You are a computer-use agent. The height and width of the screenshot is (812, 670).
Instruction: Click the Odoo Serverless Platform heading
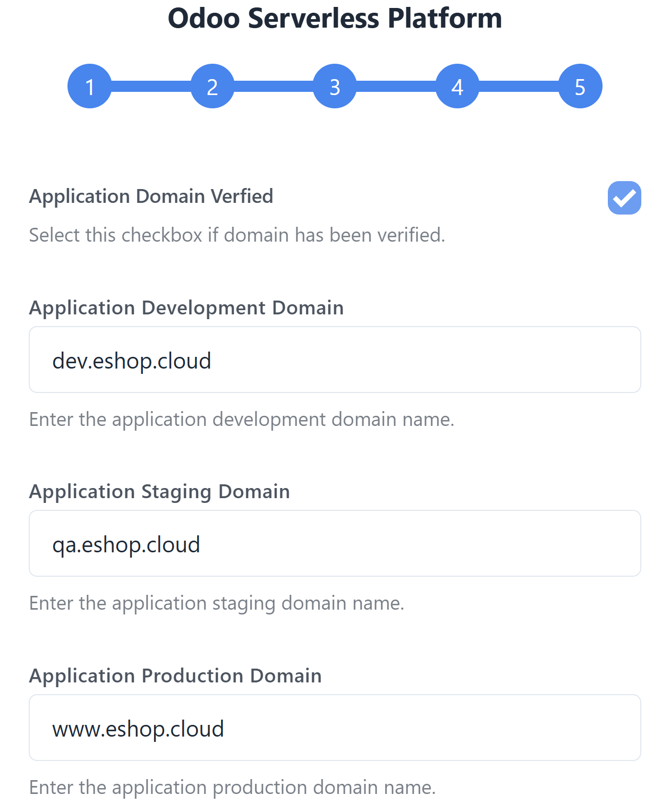(335, 18)
